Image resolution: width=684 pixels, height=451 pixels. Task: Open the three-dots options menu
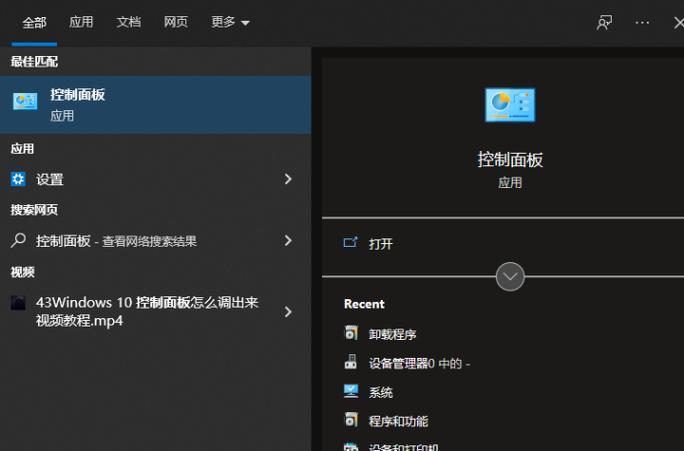(x=642, y=23)
